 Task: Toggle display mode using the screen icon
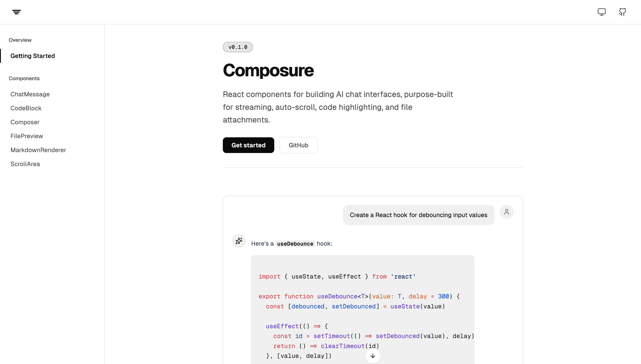coord(602,12)
